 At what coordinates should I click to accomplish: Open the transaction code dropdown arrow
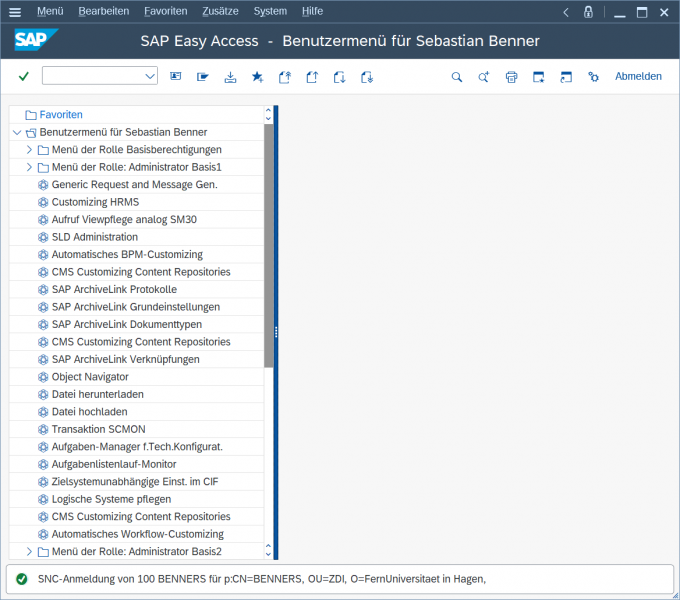tap(150, 76)
